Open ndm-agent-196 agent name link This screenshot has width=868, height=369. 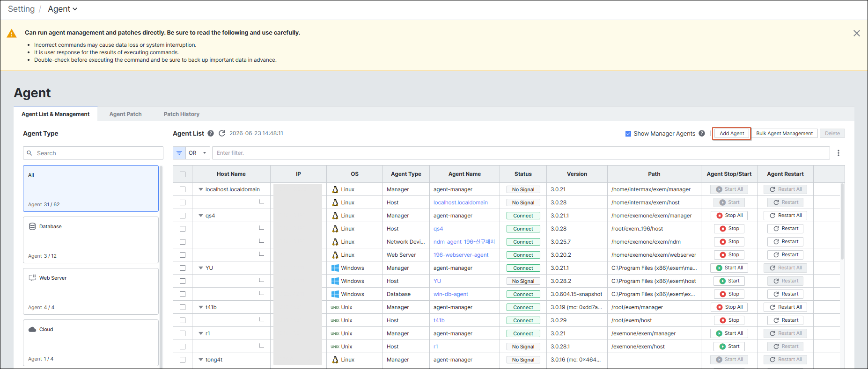tap(464, 242)
